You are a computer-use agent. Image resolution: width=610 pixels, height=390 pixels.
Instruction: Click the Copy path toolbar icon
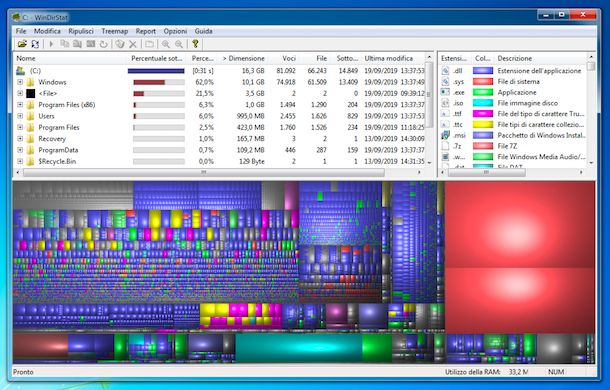pyautogui.click(x=65, y=44)
